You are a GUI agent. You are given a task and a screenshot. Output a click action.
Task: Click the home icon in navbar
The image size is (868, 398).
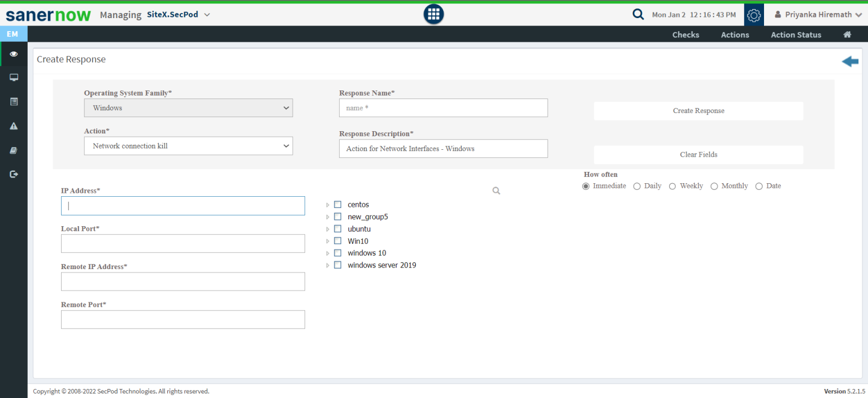pyautogui.click(x=847, y=34)
